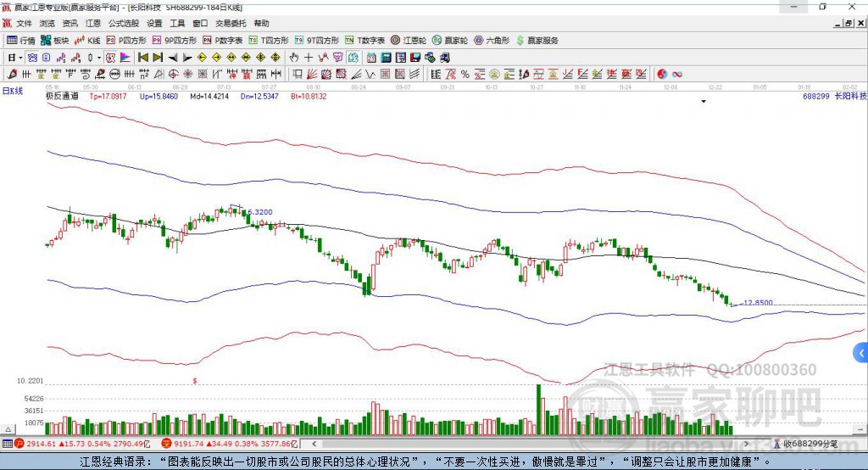Click the colored flag chart icon

pos(125,58)
